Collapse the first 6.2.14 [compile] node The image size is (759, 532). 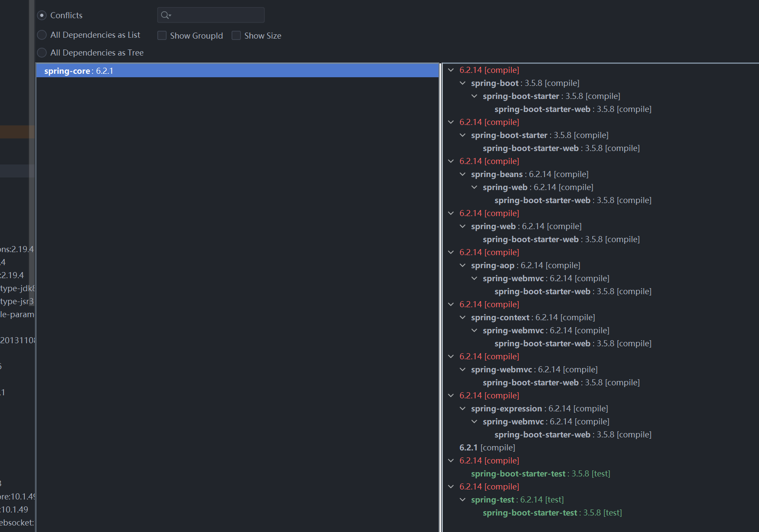(x=451, y=70)
